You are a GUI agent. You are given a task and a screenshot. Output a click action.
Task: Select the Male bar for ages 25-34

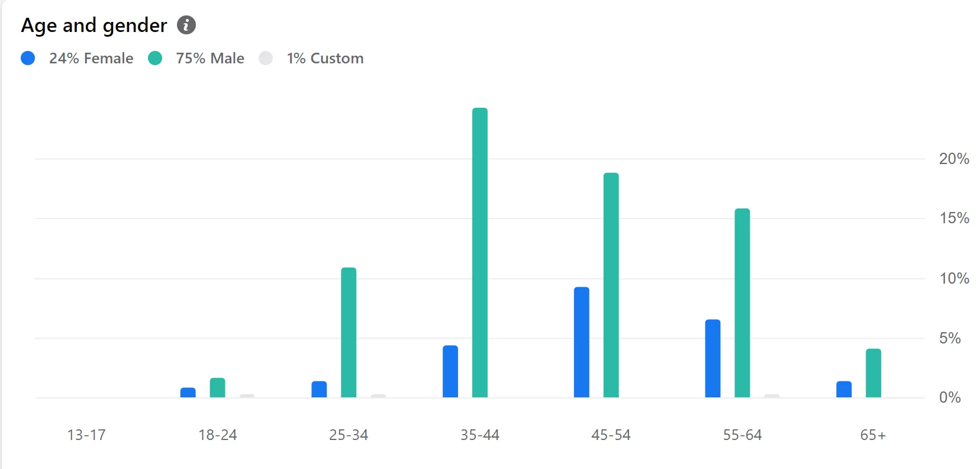point(349,332)
